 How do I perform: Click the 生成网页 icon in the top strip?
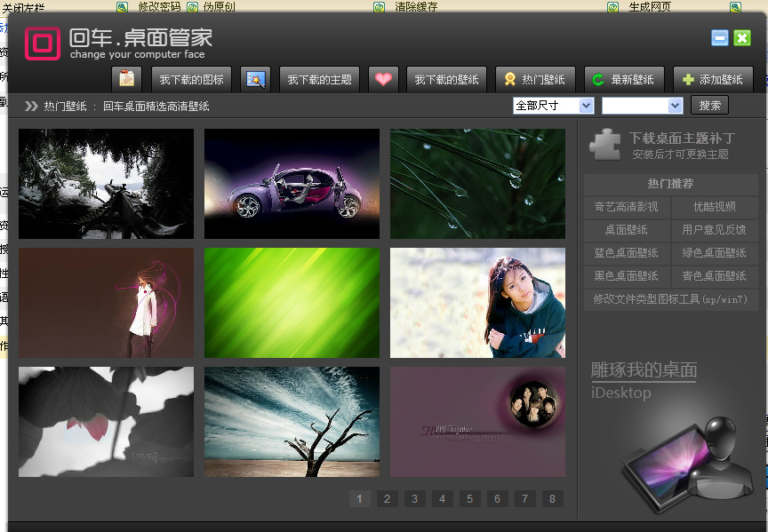[612, 6]
